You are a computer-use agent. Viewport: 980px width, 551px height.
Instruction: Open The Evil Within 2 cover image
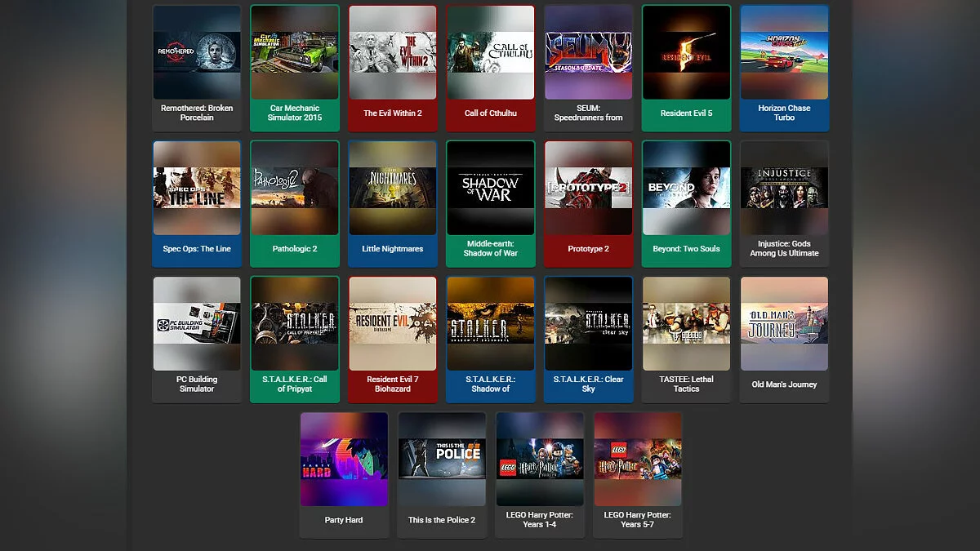[x=393, y=52]
